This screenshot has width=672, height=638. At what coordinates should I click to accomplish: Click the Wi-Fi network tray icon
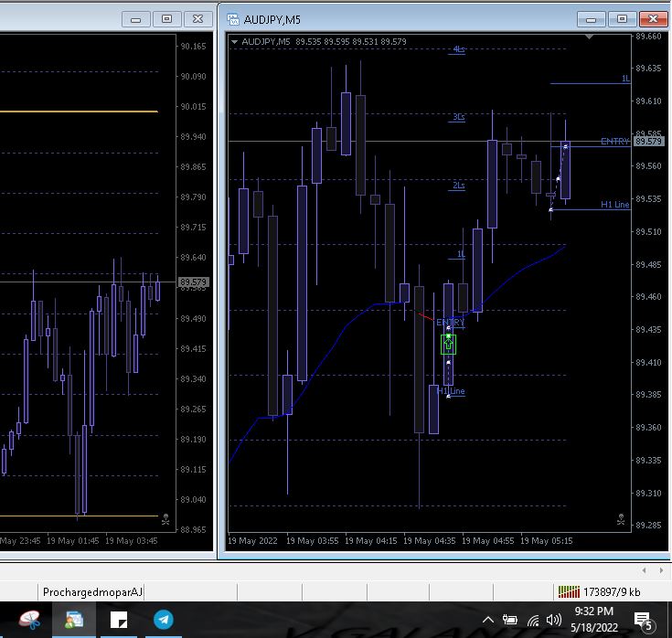click(532, 620)
